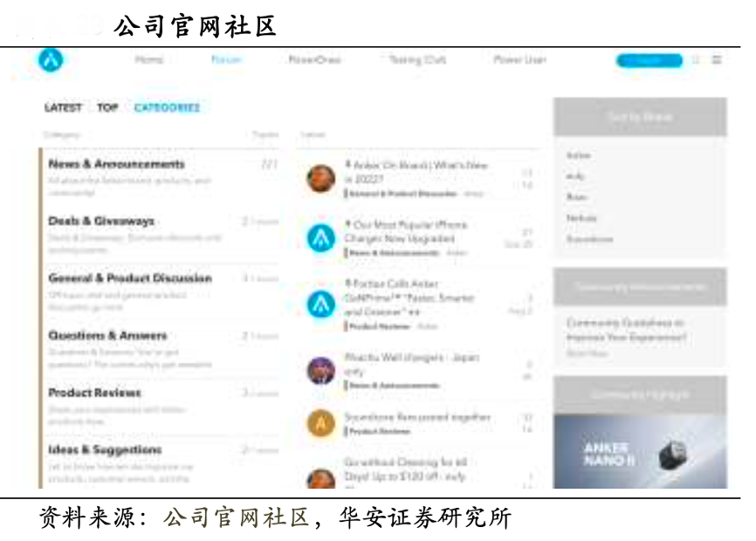Open General & Product Discussion category
The height and width of the screenshot is (541, 756).
tap(130, 278)
